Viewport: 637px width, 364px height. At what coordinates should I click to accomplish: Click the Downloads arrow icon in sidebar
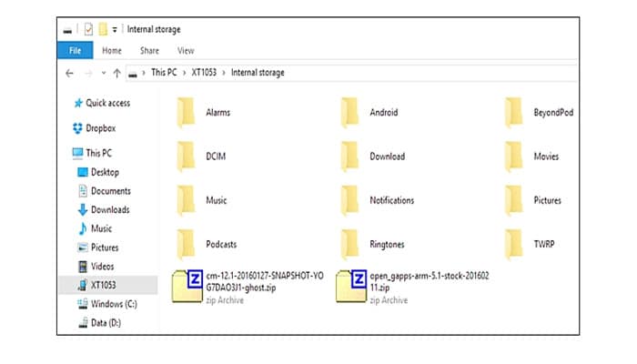pos(83,209)
